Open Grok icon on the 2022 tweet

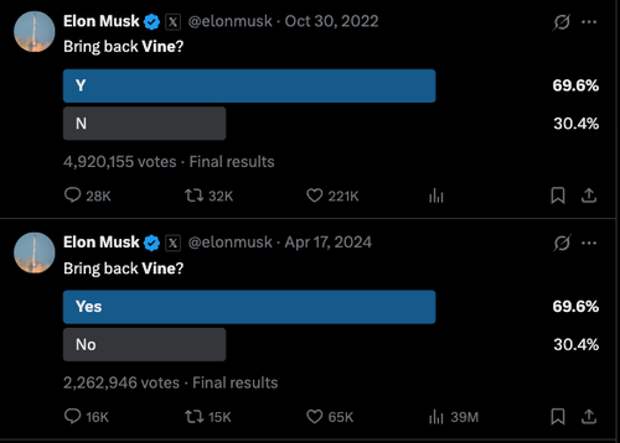[x=561, y=22]
